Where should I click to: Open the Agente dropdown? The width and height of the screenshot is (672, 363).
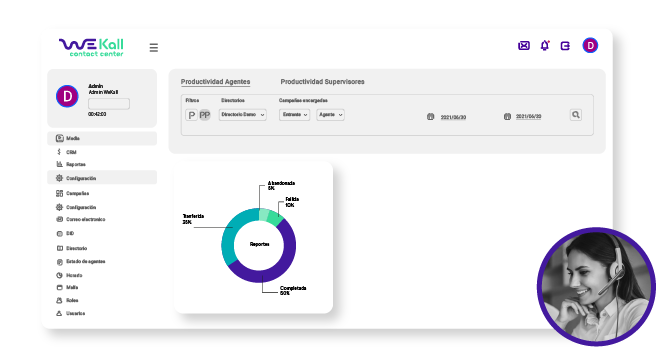click(330, 115)
